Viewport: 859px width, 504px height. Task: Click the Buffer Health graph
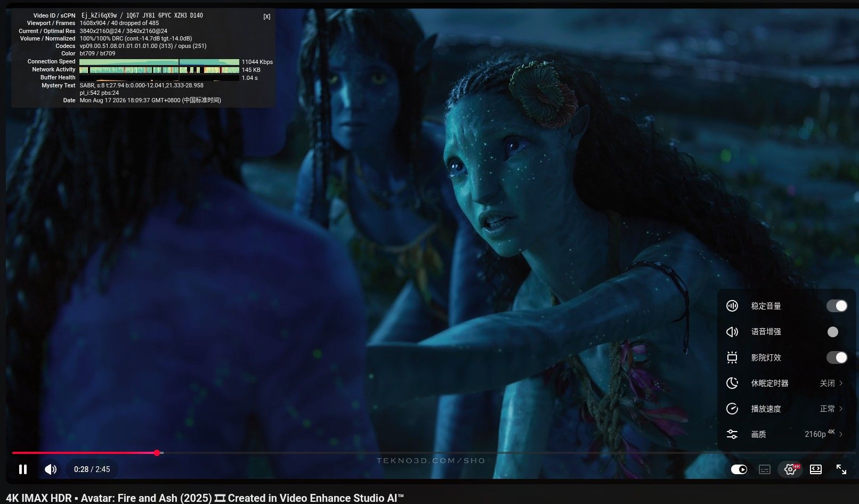coord(159,78)
